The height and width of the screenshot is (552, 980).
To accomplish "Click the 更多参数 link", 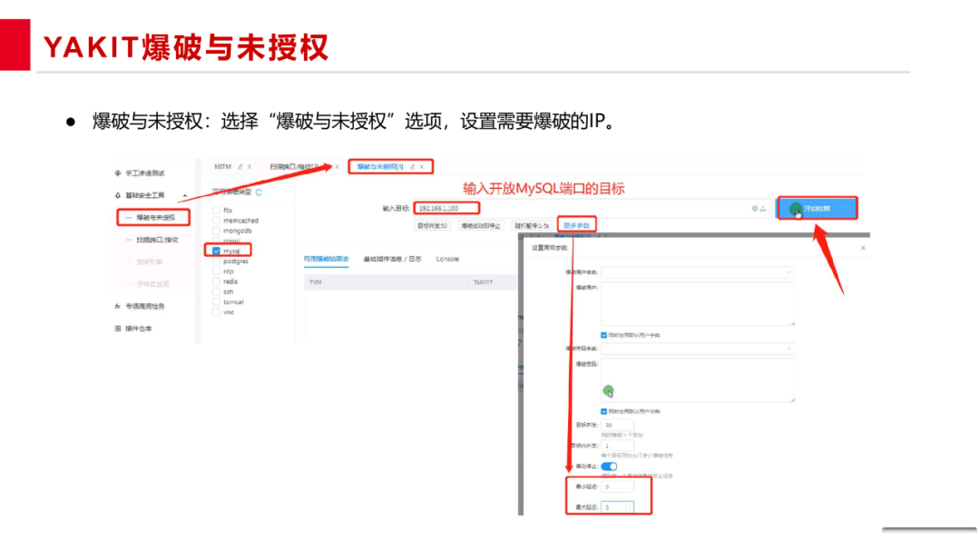I will (x=576, y=226).
